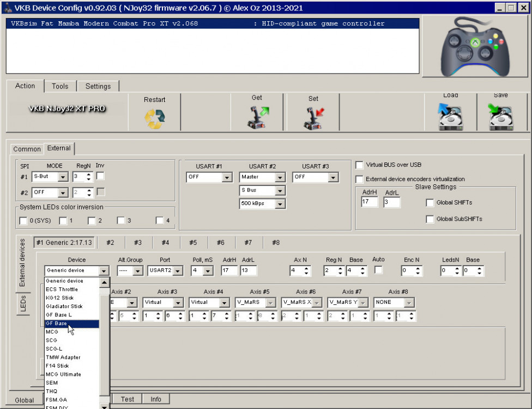
Task: Toggle the Global SHIFTs checkbox
Action: pos(430,203)
